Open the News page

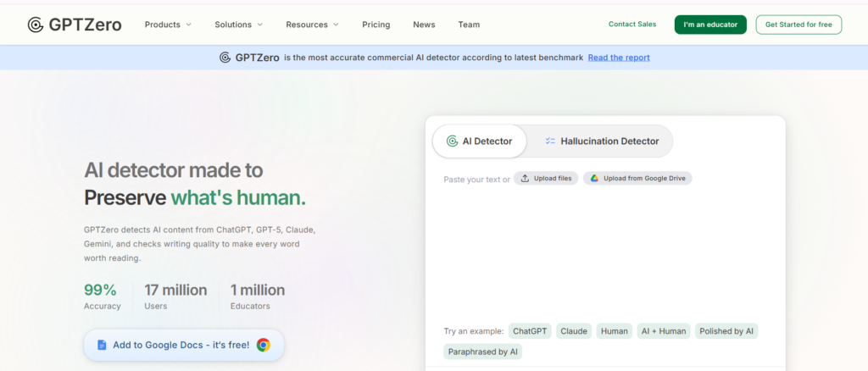point(424,25)
